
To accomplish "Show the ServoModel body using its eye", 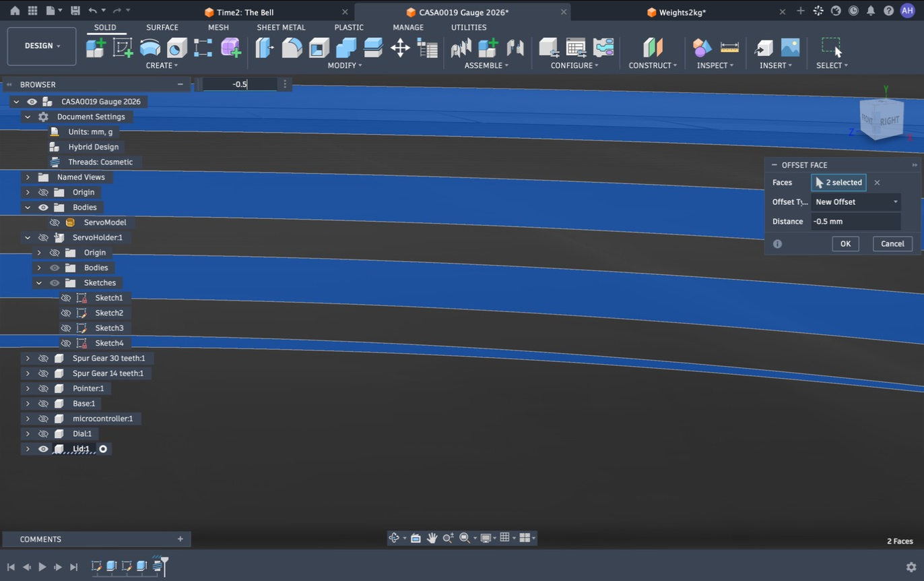I will coord(55,222).
